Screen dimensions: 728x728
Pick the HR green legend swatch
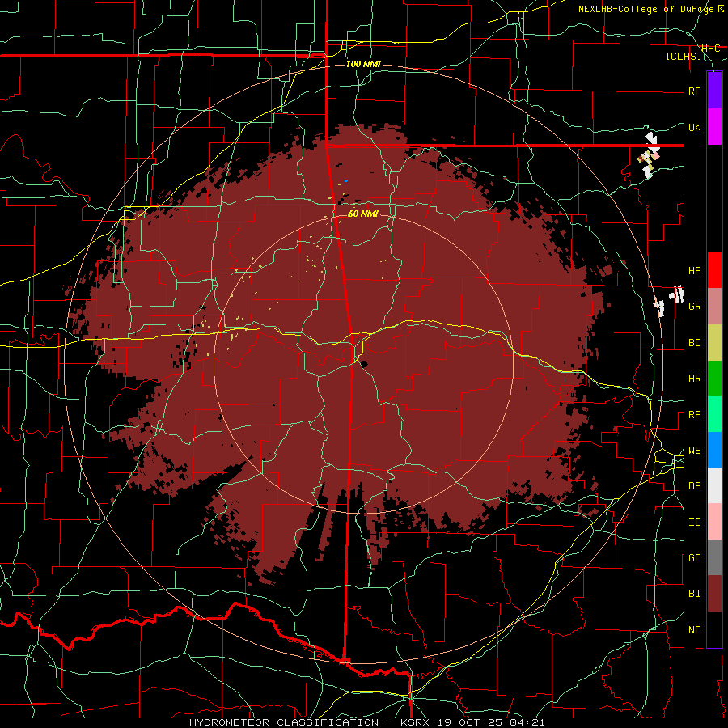point(714,379)
